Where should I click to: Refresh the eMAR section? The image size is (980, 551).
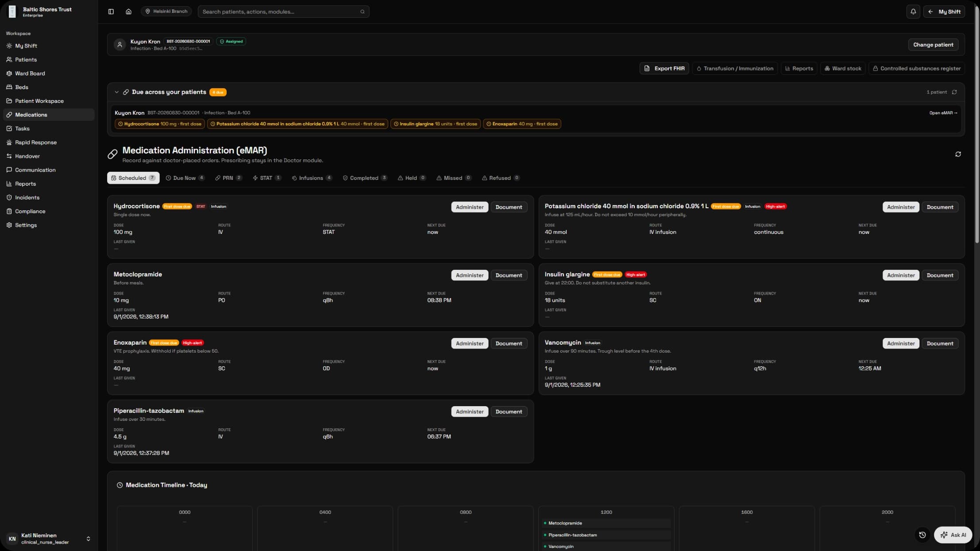(x=958, y=154)
